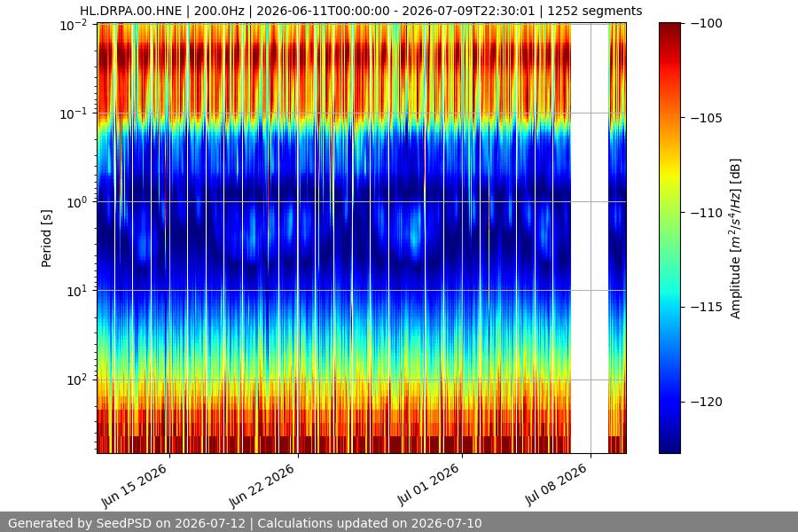
Task: Click the 10² period tick label
Action: coord(76,379)
